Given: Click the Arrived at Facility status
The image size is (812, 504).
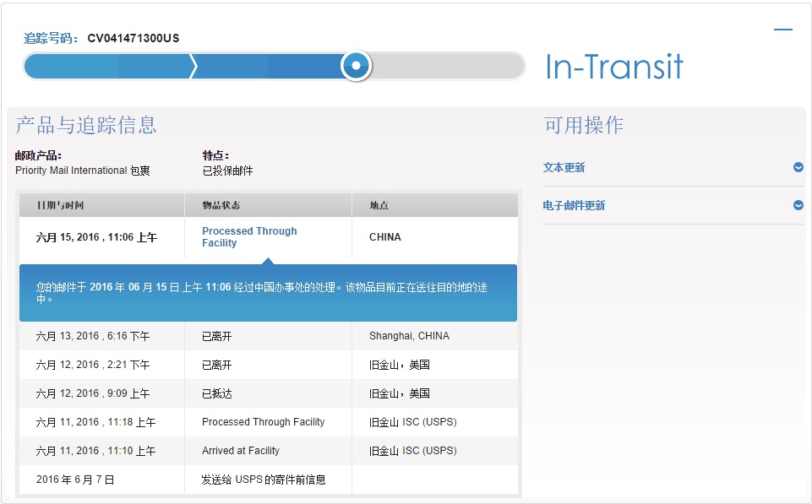Looking at the screenshot, I should (240, 451).
